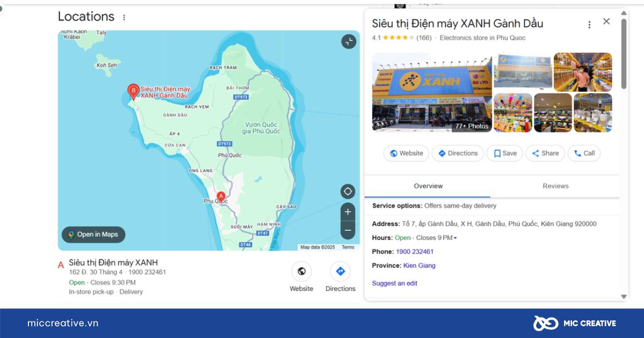The width and height of the screenshot is (644, 338).
Task: Zoom in on the map
Action: (348, 212)
